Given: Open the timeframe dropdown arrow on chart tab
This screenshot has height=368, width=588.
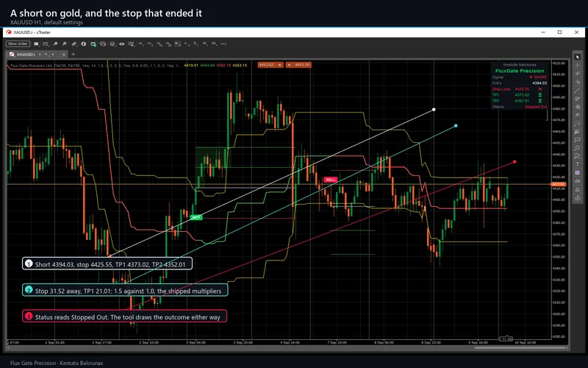Looking at the screenshot, I should coord(53,54).
